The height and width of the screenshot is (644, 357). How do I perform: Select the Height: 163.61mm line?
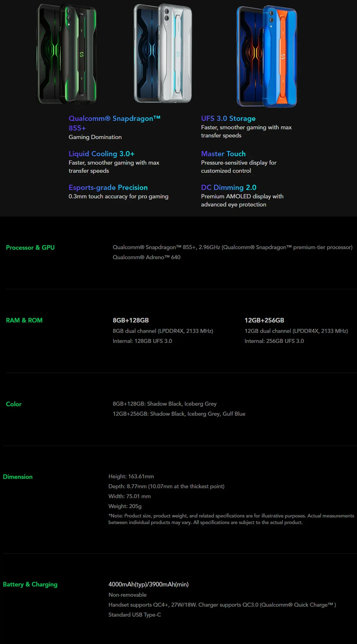(x=131, y=476)
